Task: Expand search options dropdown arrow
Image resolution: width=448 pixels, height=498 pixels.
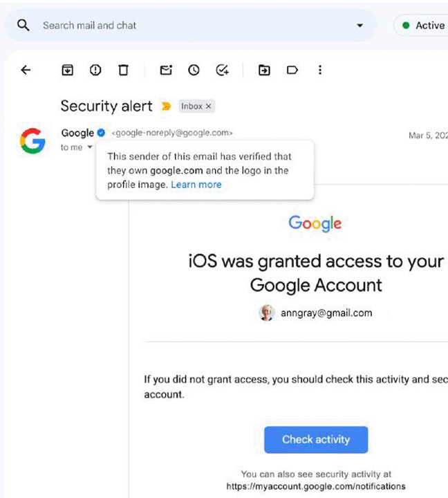Action: (x=360, y=26)
